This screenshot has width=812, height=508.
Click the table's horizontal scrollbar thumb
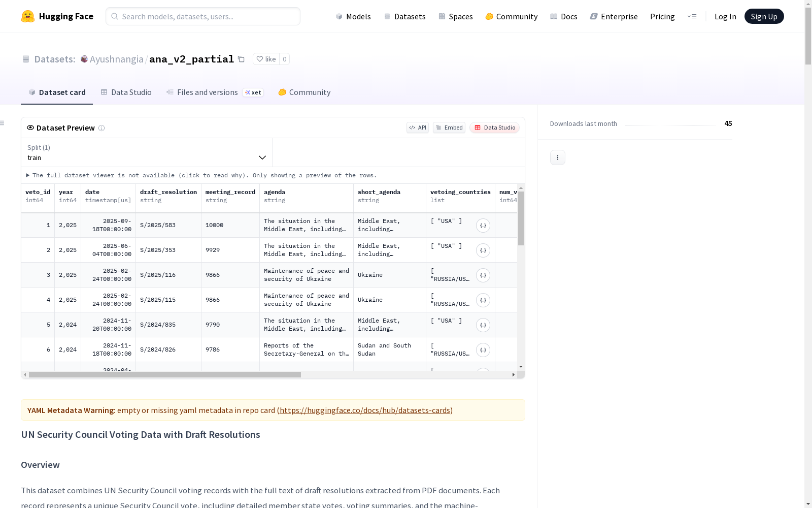click(x=165, y=374)
